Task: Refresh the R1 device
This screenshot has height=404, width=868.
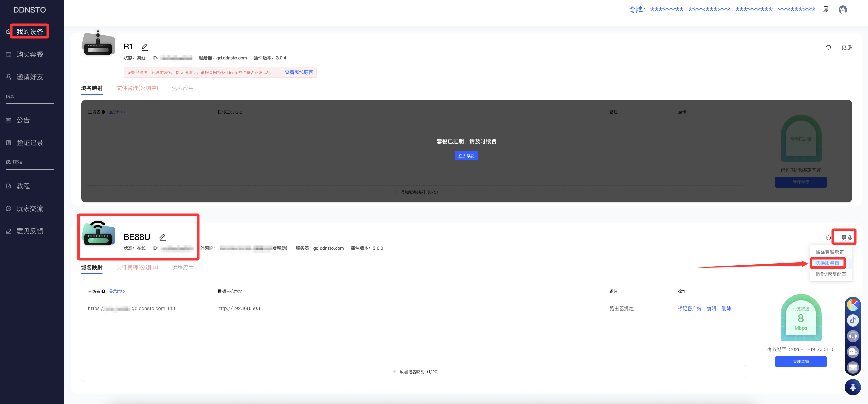Action: [x=828, y=47]
